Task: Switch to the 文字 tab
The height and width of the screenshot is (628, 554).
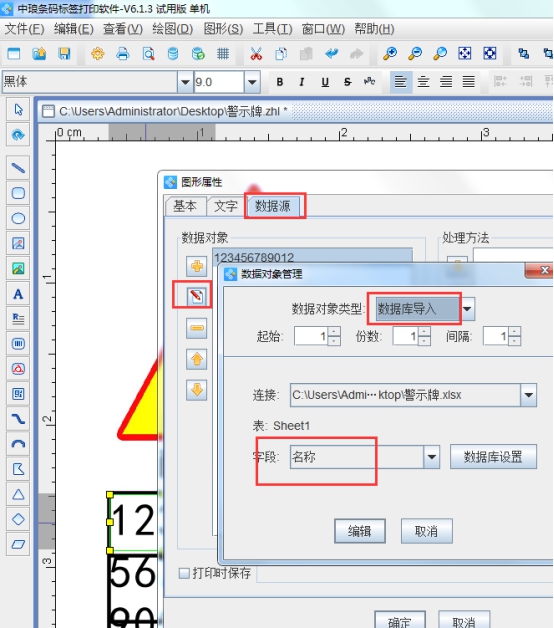Action: tap(226, 206)
